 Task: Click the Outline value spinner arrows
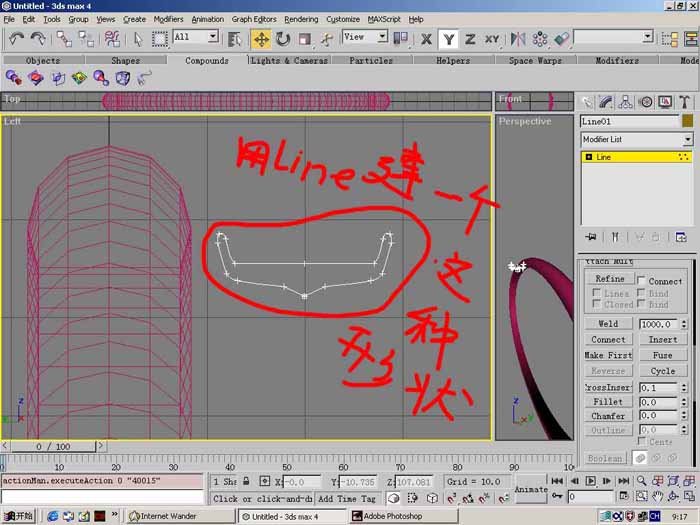[x=684, y=429]
